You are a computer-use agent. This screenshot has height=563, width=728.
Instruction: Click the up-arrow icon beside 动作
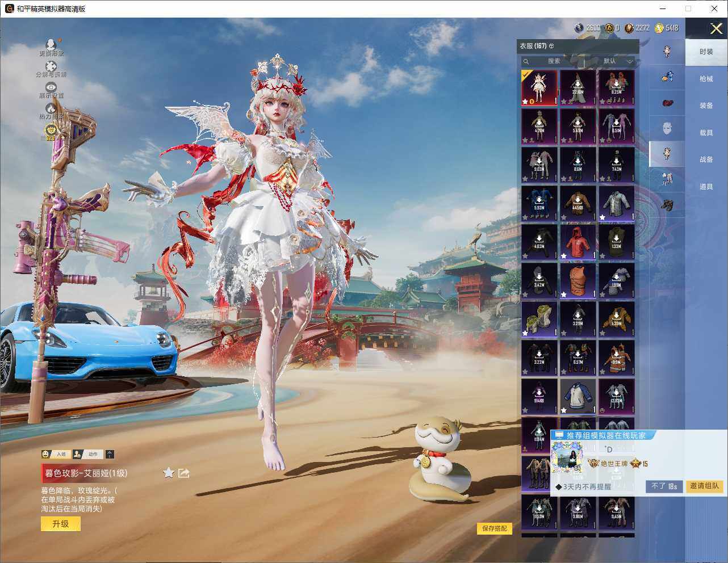click(x=110, y=454)
